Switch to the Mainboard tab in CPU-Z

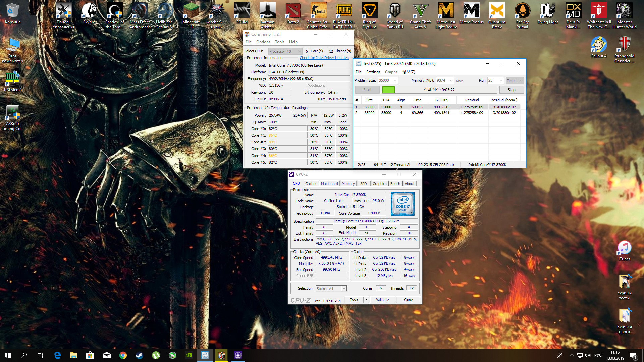(x=329, y=184)
